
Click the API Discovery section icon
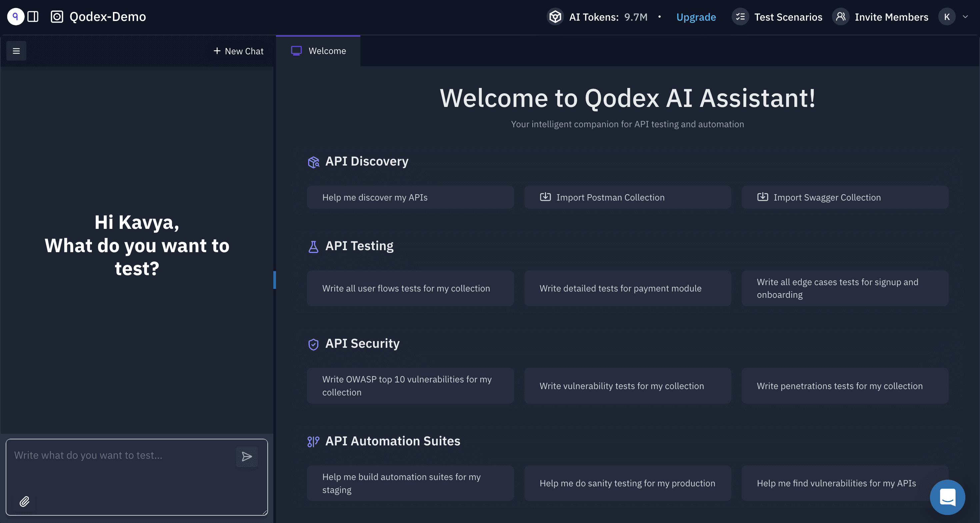tap(313, 162)
